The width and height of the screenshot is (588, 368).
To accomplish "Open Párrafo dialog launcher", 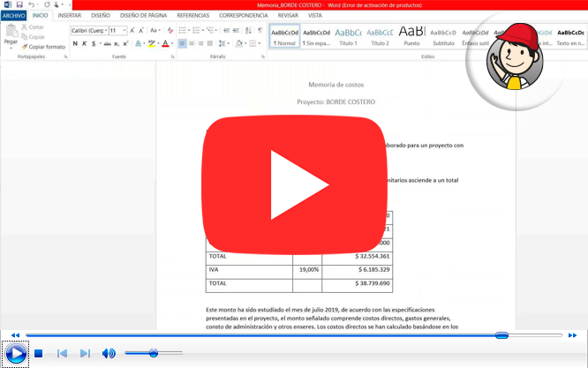I will coord(263,57).
